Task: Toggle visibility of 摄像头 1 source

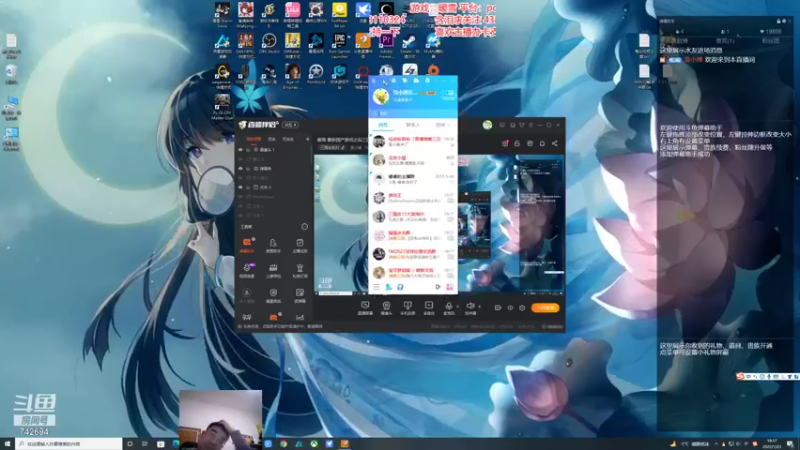Action: [241, 149]
